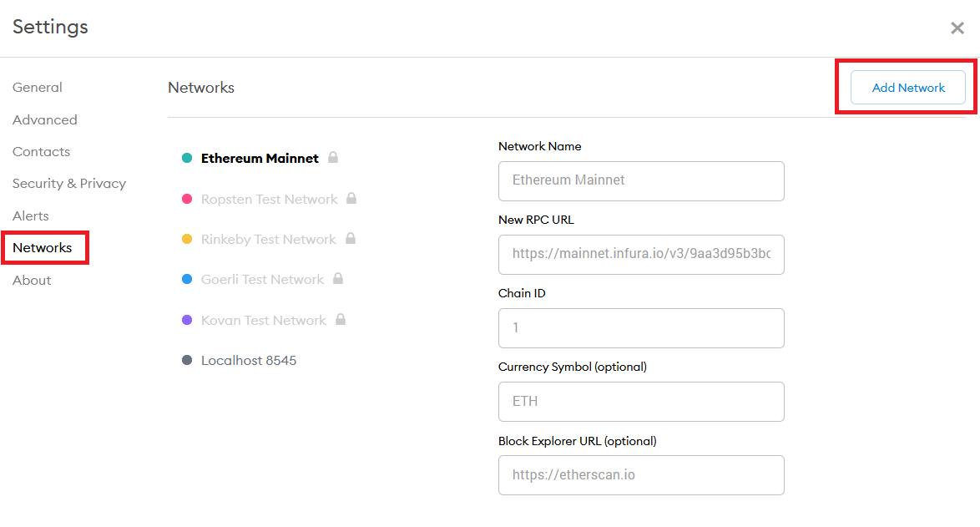
Task: Click the lock icon beside Ethereum Mainnet
Action: [333, 157]
